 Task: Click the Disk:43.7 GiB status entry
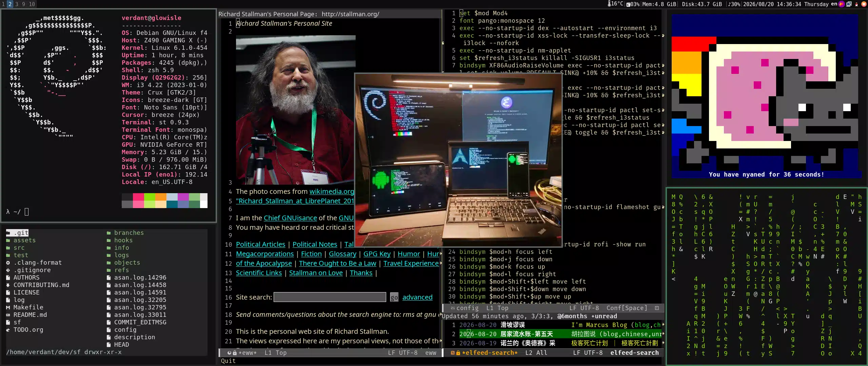(x=702, y=4)
